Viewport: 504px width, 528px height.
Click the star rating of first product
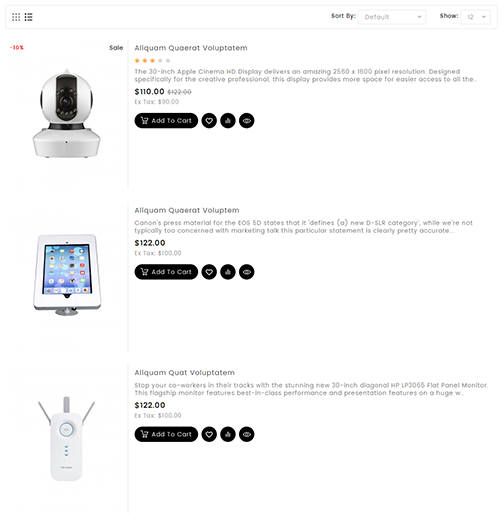tap(153, 61)
